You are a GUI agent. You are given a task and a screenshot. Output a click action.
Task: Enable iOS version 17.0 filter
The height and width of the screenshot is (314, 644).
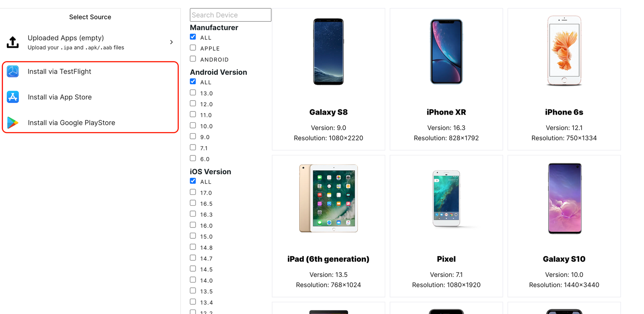[193, 192]
